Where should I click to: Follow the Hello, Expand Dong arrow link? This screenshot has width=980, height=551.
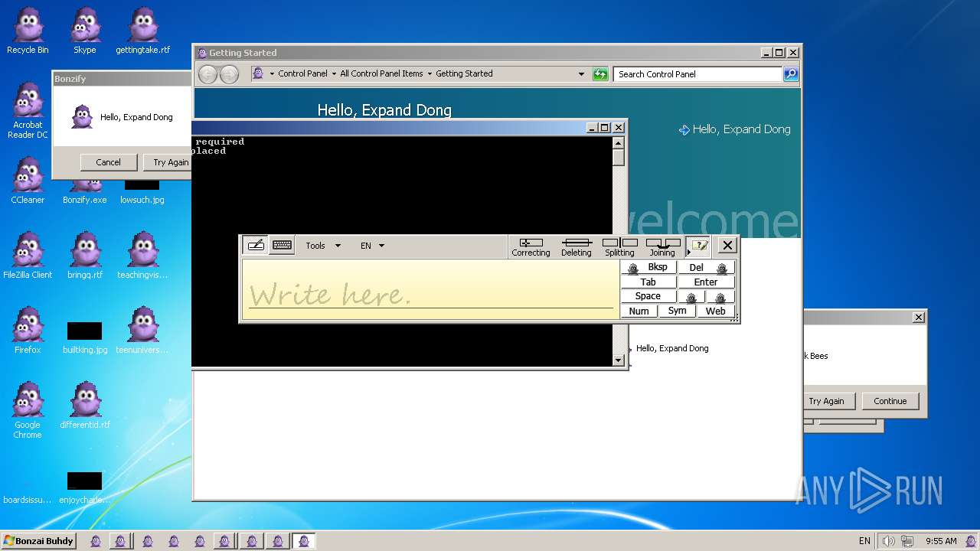point(735,129)
